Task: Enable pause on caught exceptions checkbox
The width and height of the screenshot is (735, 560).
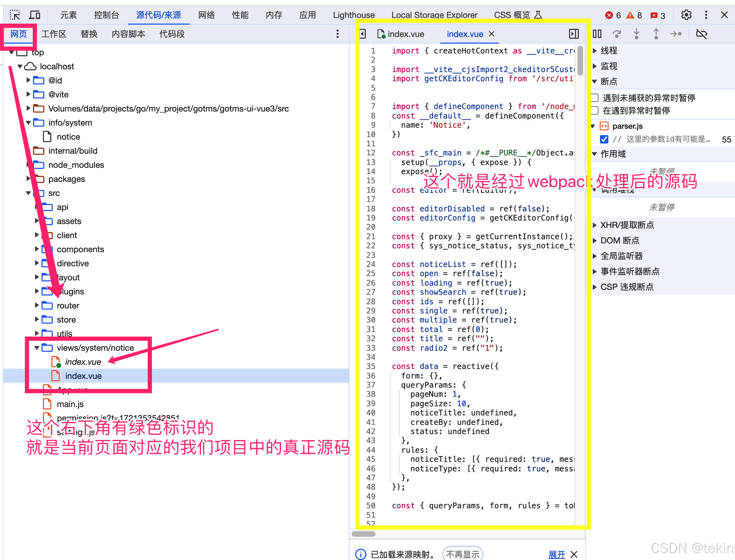Action: [595, 110]
